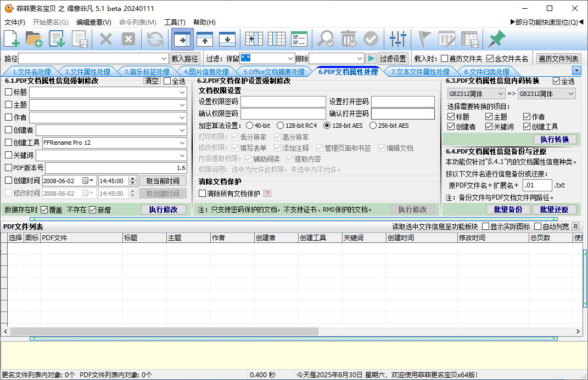Check 清除所有文档保护 checkbox
Image resolution: width=588 pixels, height=380 pixels.
[x=203, y=194]
